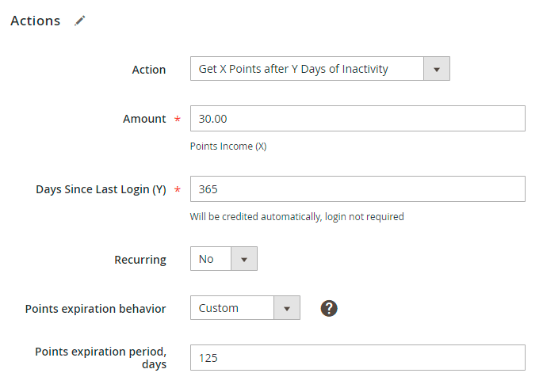Click the 'Points expiration behavior' label
Image resolution: width=543 pixels, height=392 pixels.
point(96,309)
